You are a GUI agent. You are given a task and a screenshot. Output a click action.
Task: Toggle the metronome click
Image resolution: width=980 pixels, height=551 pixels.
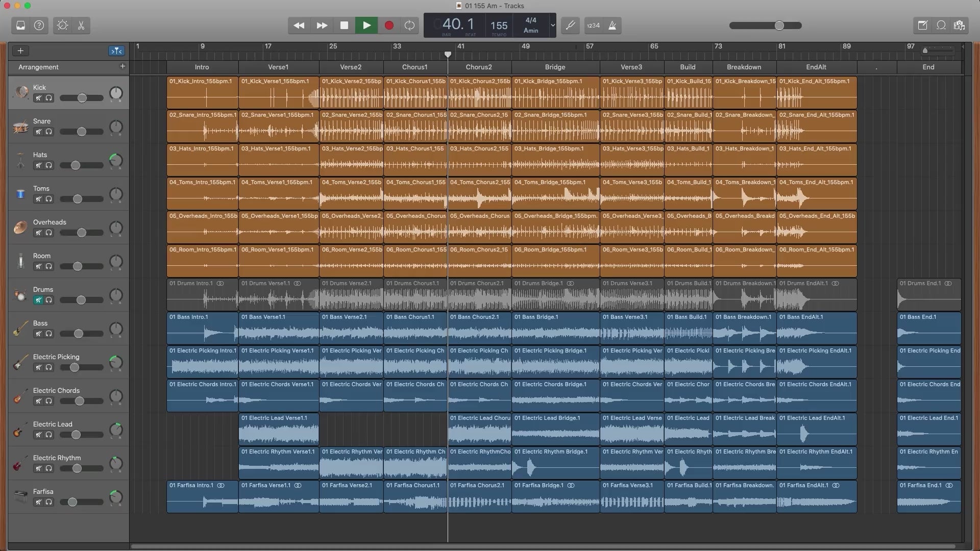(612, 26)
